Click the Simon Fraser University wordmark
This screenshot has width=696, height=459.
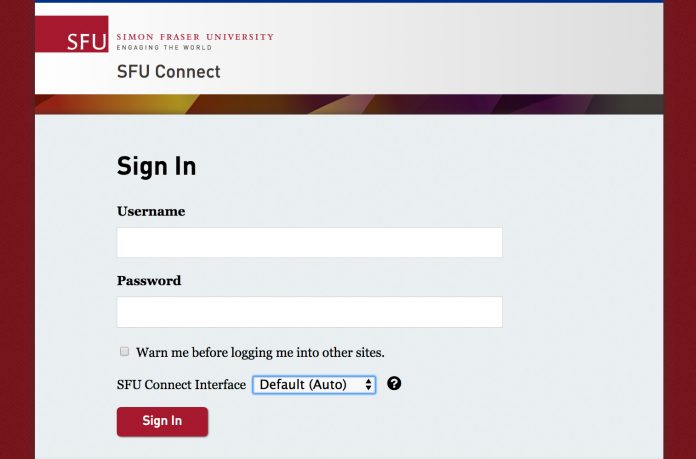click(195, 37)
